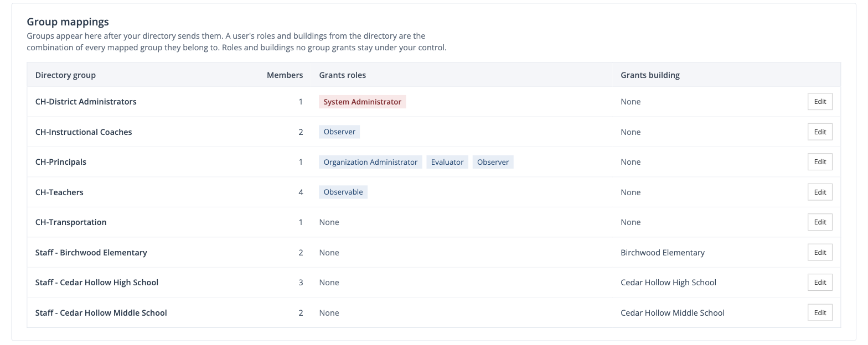Edit the CH-Transportation group mapping
The height and width of the screenshot is (345, 868).
tap(820, 222)
